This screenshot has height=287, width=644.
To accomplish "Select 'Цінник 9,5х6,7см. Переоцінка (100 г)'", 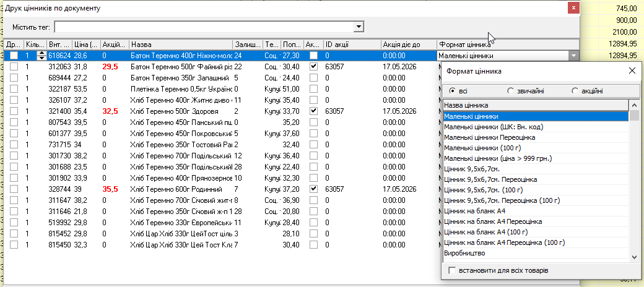I will pyautogui.click(x=536, y=200).
